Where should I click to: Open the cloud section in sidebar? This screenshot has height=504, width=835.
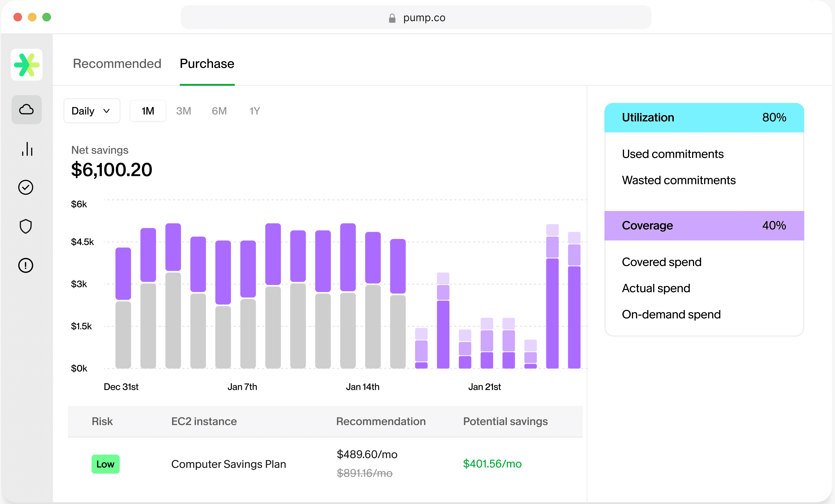coord(26,109)
